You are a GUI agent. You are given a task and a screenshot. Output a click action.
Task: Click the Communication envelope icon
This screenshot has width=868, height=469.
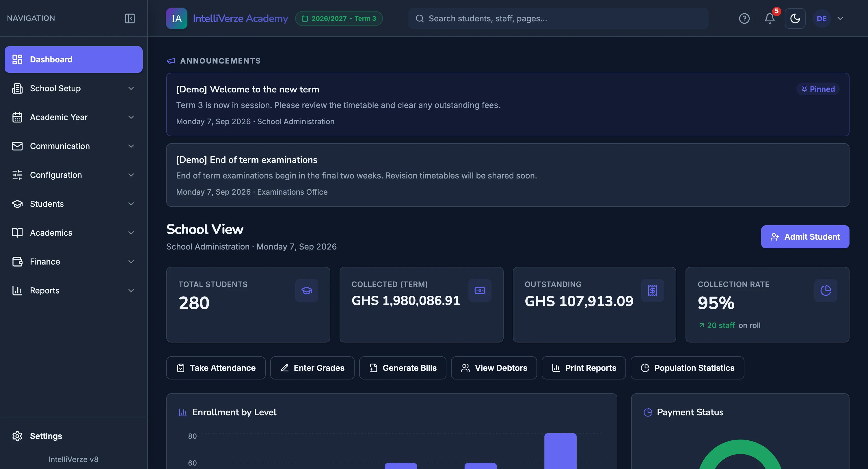point(17,146)
